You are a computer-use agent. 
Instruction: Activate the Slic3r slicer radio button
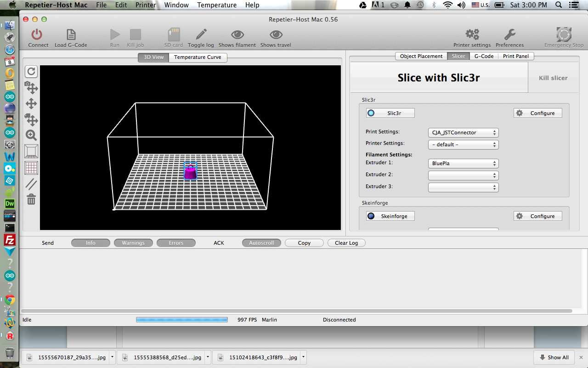pyautogui.click(x=390, y=113)
